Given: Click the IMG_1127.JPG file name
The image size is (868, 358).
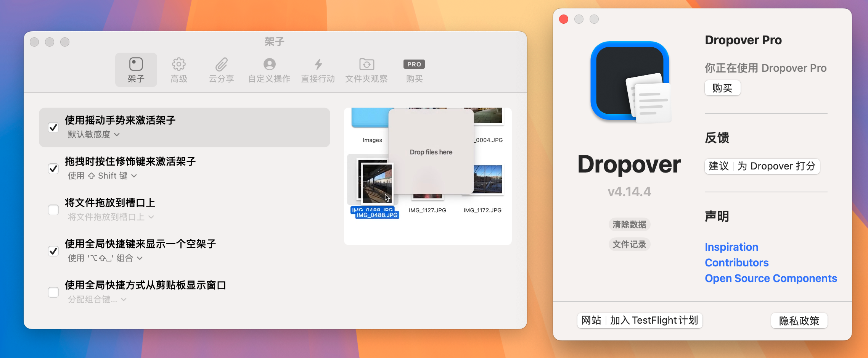Looking at the screenshot, I should click(x=427, y=210).
